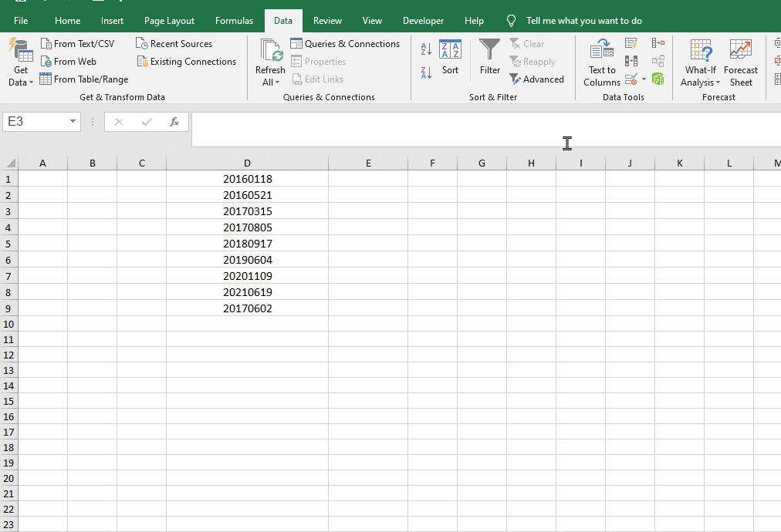Viewport: 781px width, 532px height.
Task: Sort the data A to Z
Action: tap(426, 48)
